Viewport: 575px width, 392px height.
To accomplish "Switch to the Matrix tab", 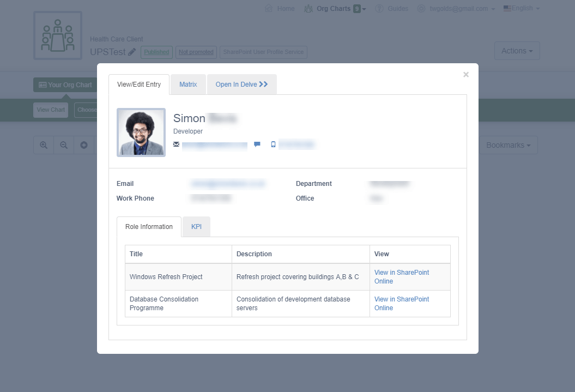I will point(188,85).
